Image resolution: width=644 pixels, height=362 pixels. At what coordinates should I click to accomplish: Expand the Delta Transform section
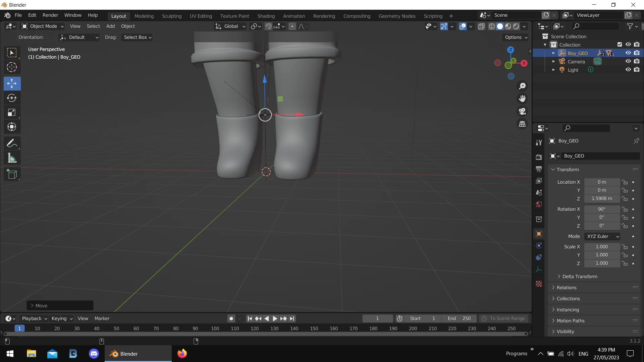pyautogui.click(x=579, y=277)
